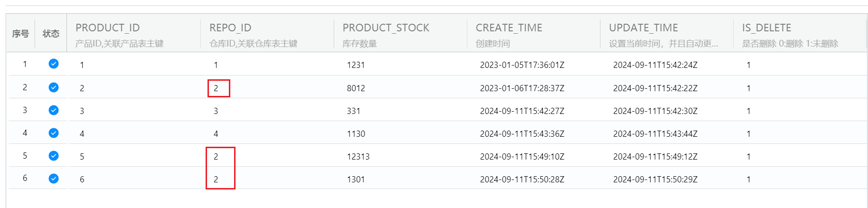Click the blue status check icon in row 4
The width and height of the screenshot is (868, 208).
tap(54, 133)
